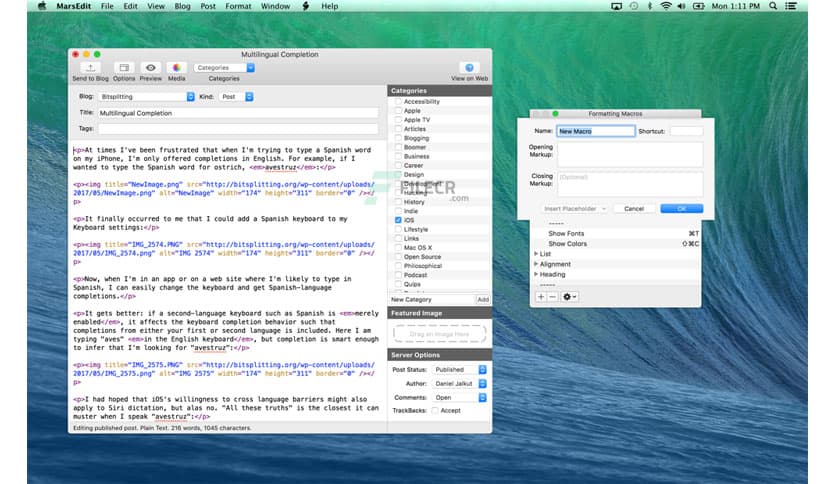Open the Format menu
Viewport: 836px width, 484px height.
(238, 6)
